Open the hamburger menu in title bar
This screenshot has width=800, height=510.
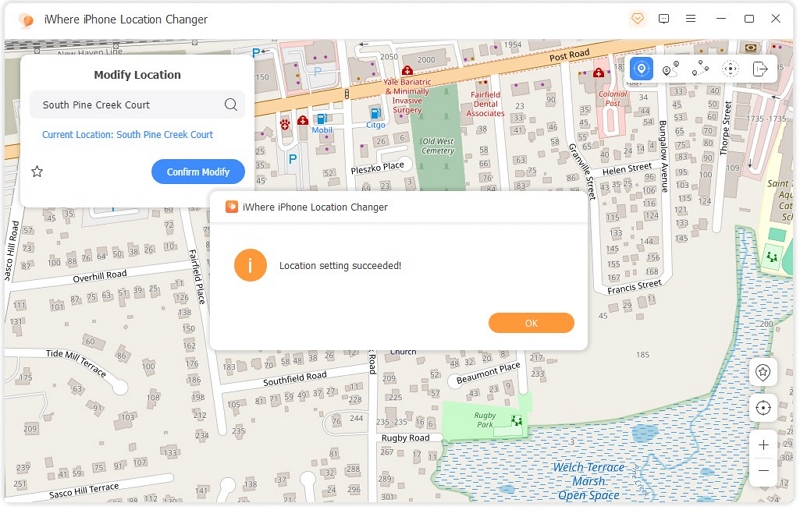coord(690,19)
